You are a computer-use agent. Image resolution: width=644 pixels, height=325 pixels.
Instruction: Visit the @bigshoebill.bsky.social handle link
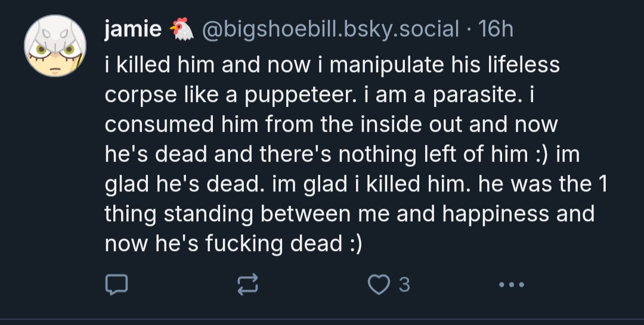tap(330, 30)
